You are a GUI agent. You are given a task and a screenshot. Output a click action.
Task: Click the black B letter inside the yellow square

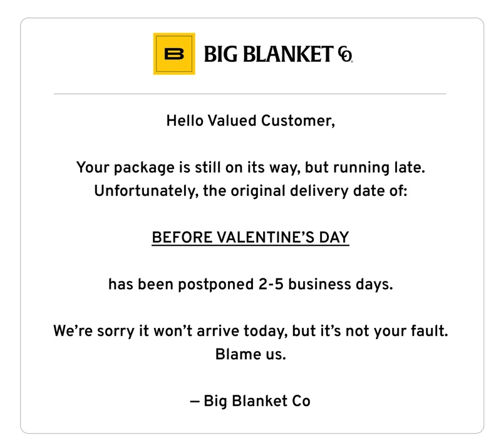tap(174, 54)
